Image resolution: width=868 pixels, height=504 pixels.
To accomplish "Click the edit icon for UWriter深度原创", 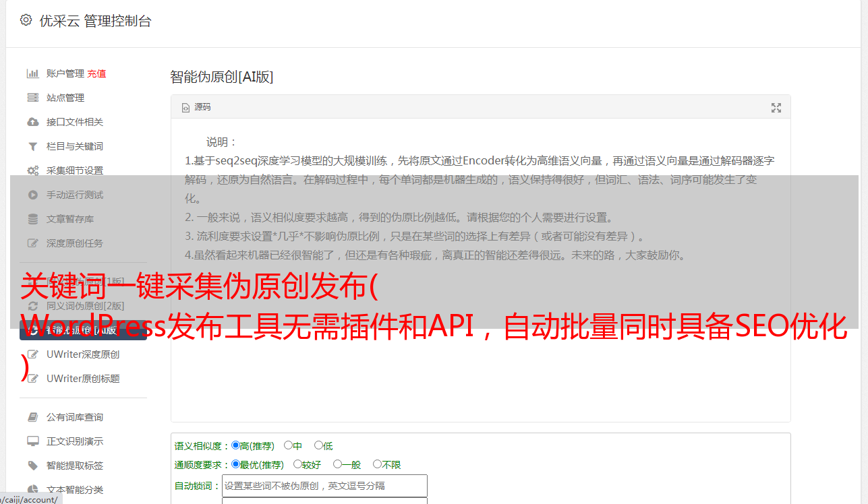I will [x=32, y=354].
